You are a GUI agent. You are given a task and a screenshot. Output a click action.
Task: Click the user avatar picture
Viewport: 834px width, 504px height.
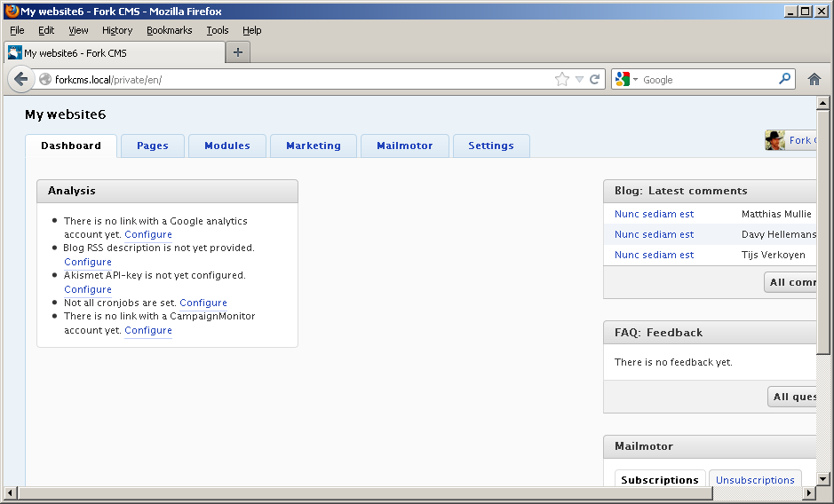pyautogui.click(x=774, y=140)
